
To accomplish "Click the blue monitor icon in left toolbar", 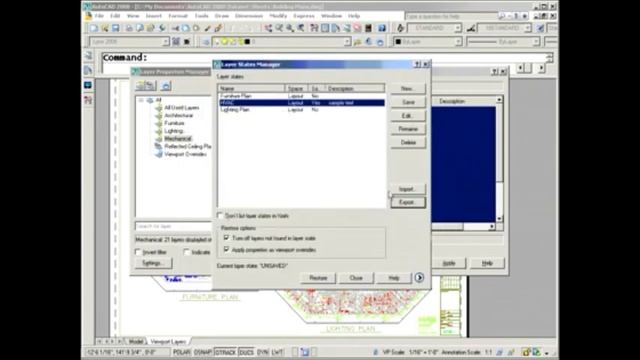I will coord(88,85).
